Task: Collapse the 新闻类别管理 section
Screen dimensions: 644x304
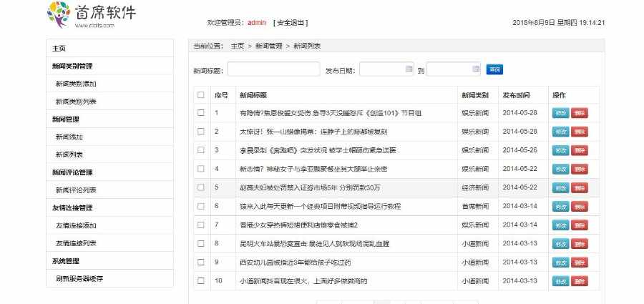Action: click(109, 66)
